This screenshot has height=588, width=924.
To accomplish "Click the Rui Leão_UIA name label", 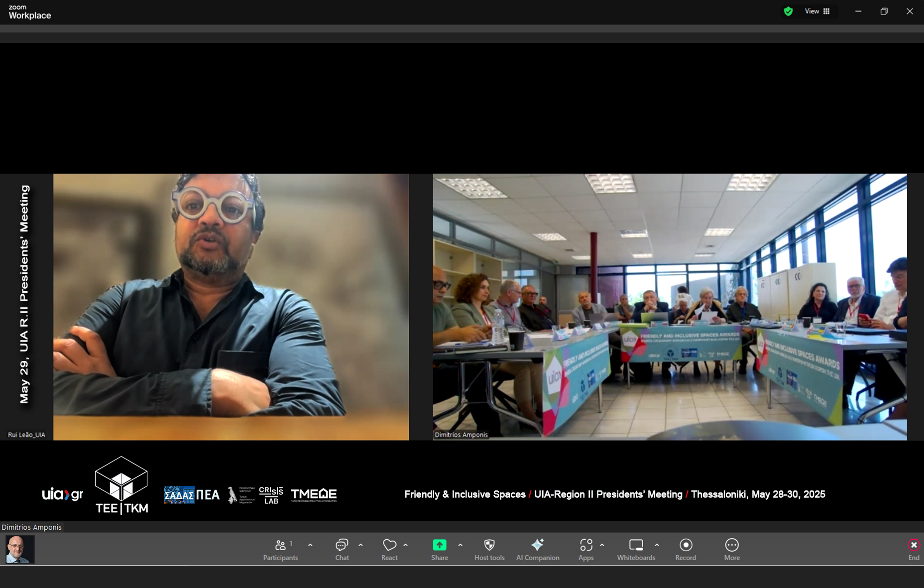I will tap(26, 435).
